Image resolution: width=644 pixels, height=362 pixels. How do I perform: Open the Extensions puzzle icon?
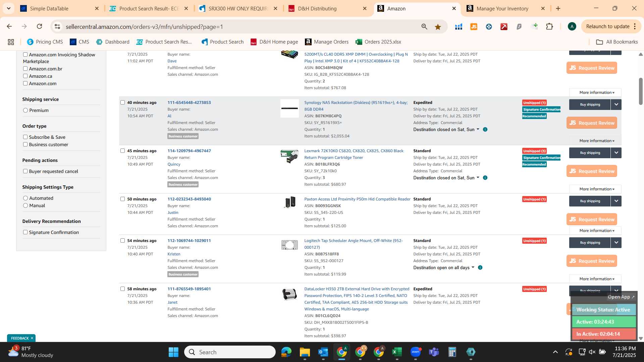pos(549,26)
